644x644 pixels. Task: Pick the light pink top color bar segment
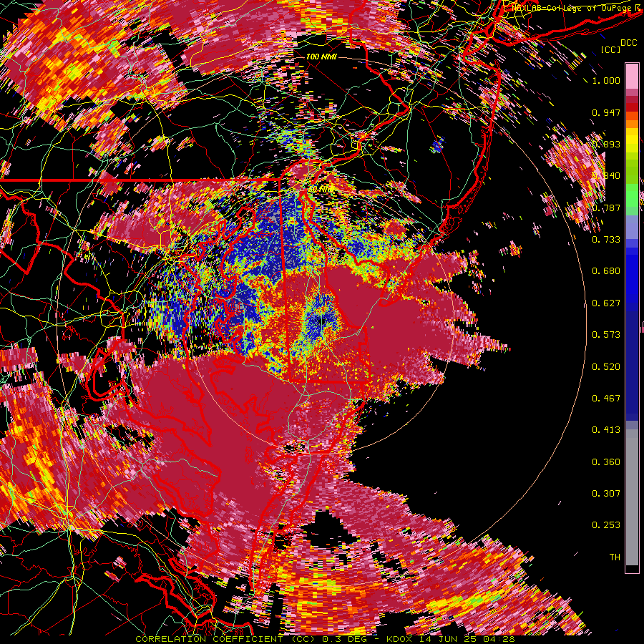pos(632,77)
